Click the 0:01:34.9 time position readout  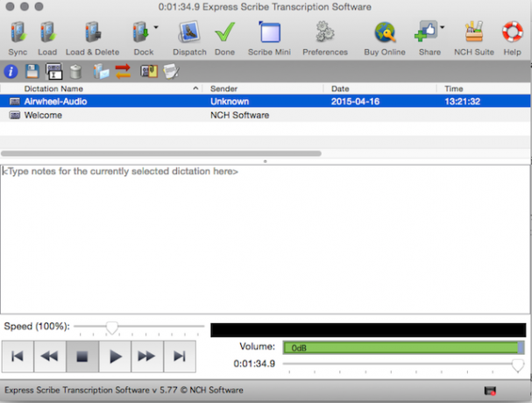(x=254, y=364)
